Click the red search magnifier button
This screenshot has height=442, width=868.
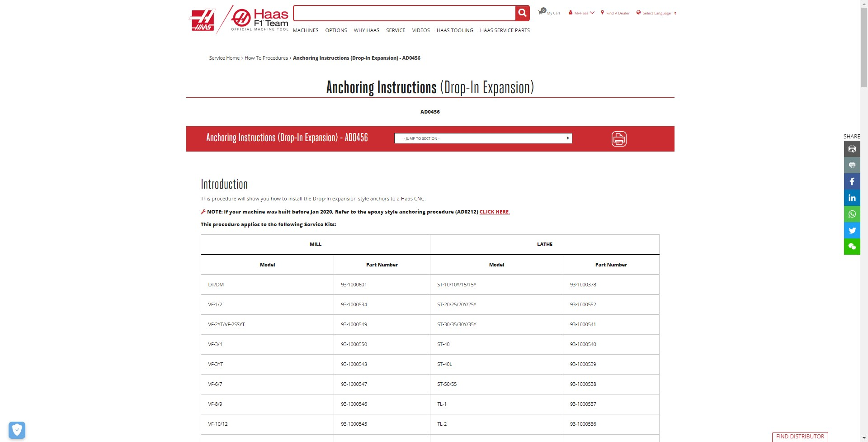point(522,13)
